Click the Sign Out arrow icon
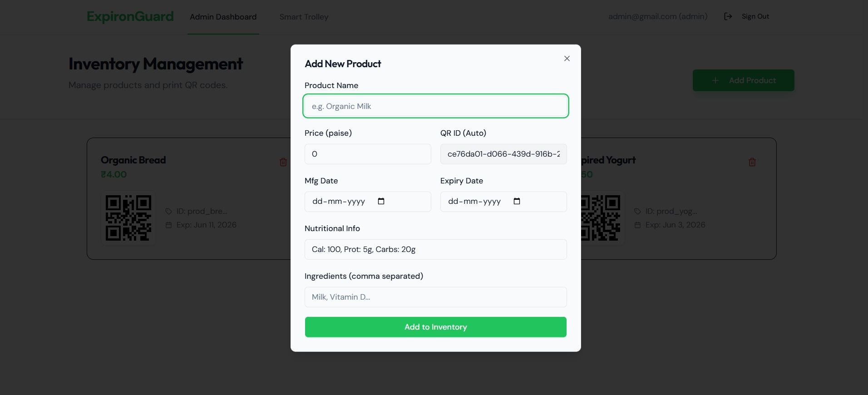The width and height of the screenshot is (868, 395). click(728, 16)
